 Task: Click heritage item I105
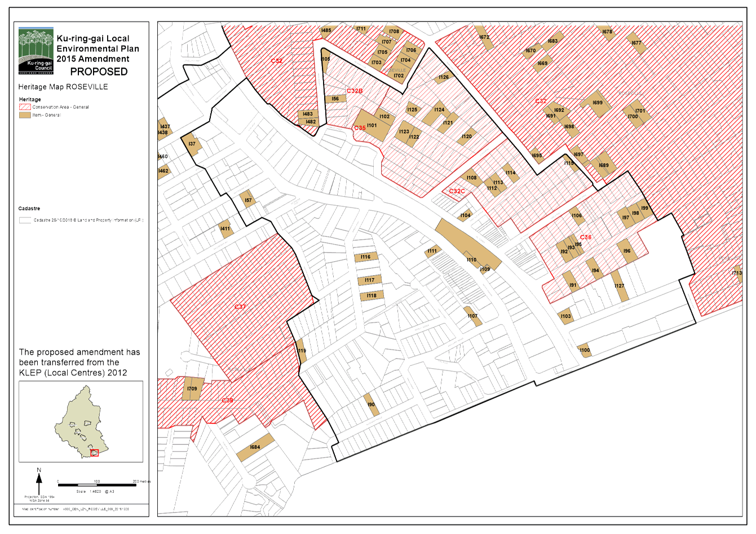click(325, 61)
